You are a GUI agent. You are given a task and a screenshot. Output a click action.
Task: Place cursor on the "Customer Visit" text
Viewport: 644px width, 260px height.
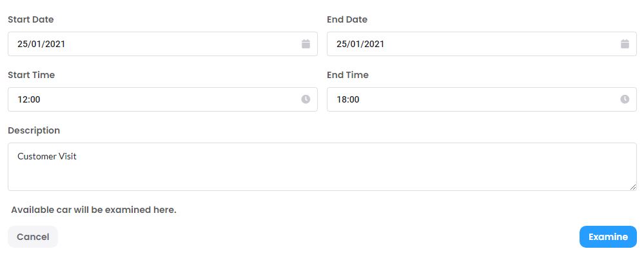tap(47, 156)
